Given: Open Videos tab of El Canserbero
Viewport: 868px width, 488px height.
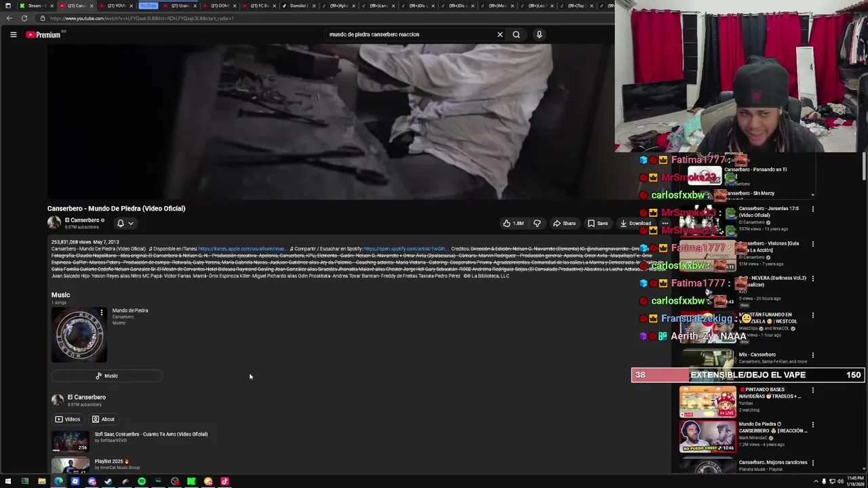Looking at the screenshot, I should point(67,419).
